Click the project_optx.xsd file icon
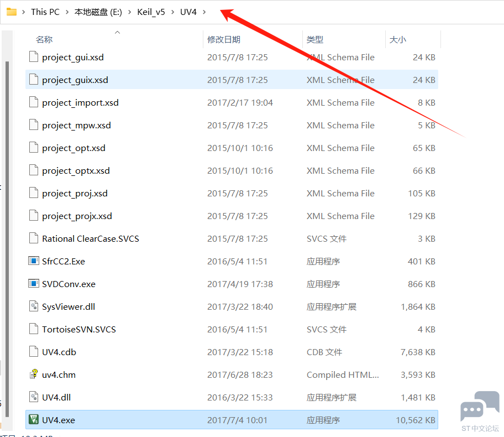 tap(33, 170)
